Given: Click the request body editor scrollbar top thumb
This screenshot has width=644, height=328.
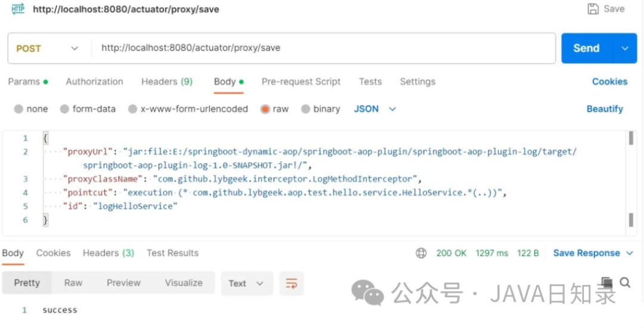Looking at the screenshot, I should coord(631,138).
